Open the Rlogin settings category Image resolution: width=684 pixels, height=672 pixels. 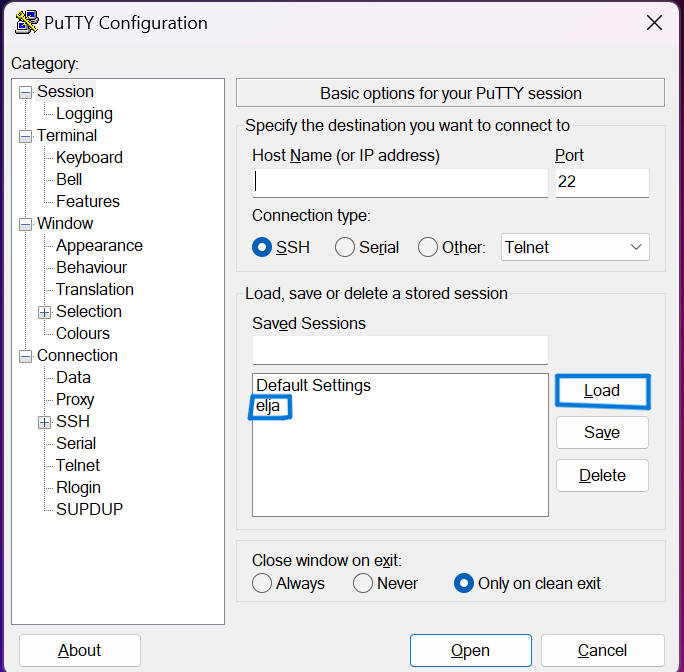click(x=79, y=487)
